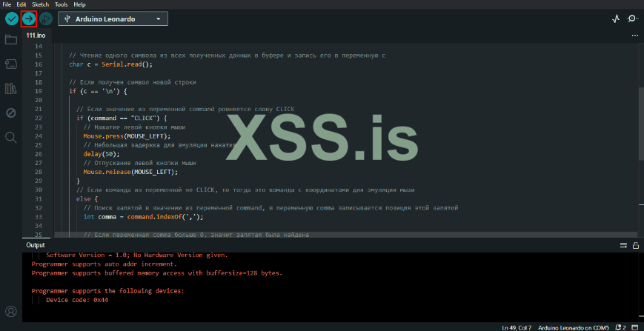Open the Search sidebar icon
Screen dimensions: 644x331
pyautogui.click(x=10, y=137)
